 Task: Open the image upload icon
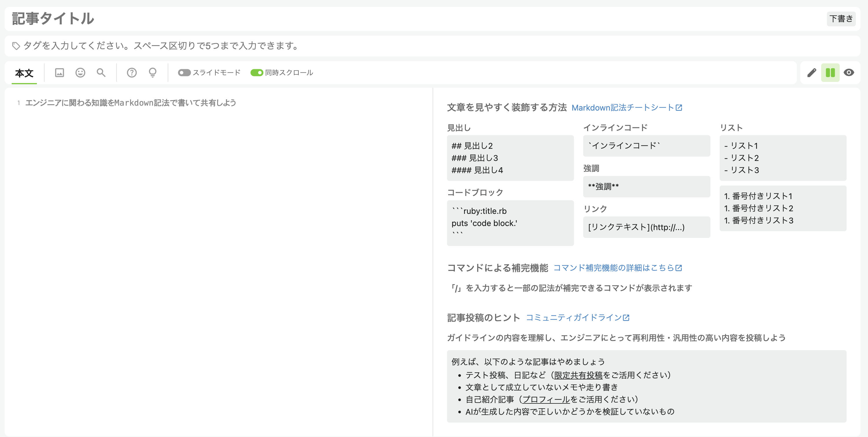click(x=59, y=72)
